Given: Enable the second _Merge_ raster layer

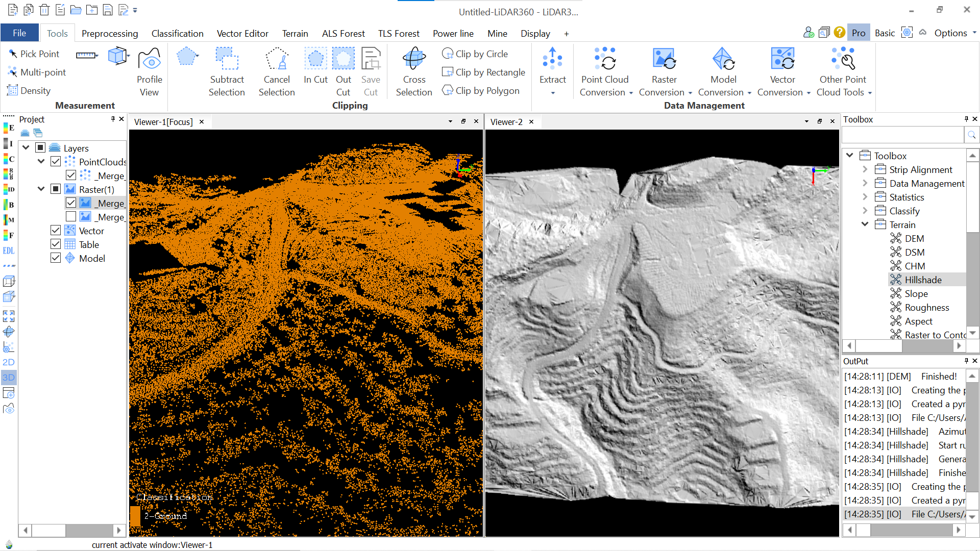Looking at the screenshot, I should pyautogui.click(x=71, y=217).
